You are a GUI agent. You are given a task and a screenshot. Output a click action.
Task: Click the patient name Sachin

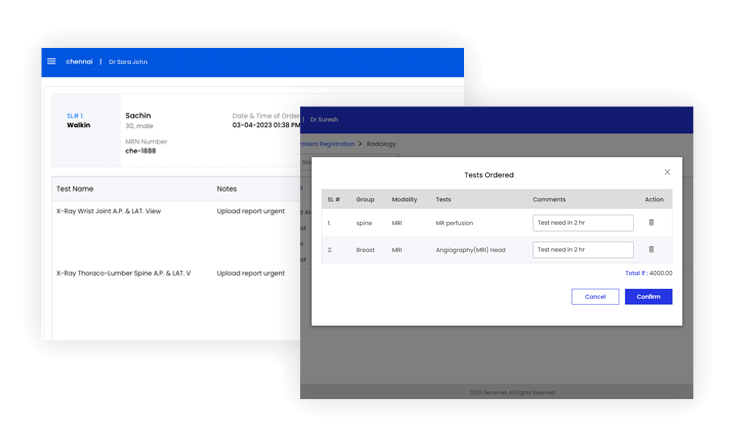click(138, 115)
